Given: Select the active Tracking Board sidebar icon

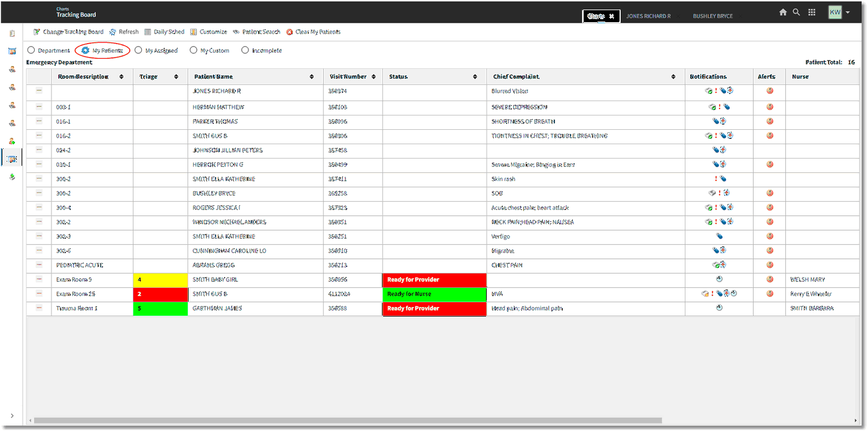Looking at the screenshot, I should pyautogui.click(x=12, y=159).
